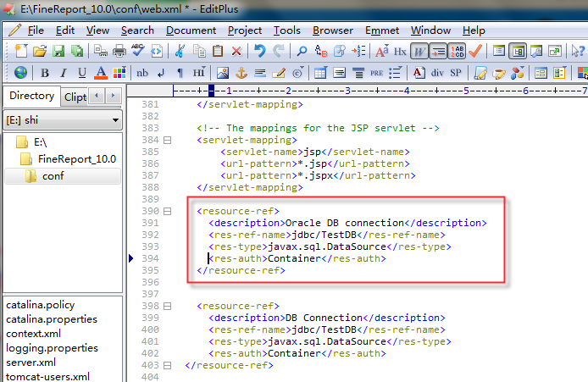The image size is (588, 382).
Task: Open Replace (A to B) tool
Action: [x=321, y=51]
